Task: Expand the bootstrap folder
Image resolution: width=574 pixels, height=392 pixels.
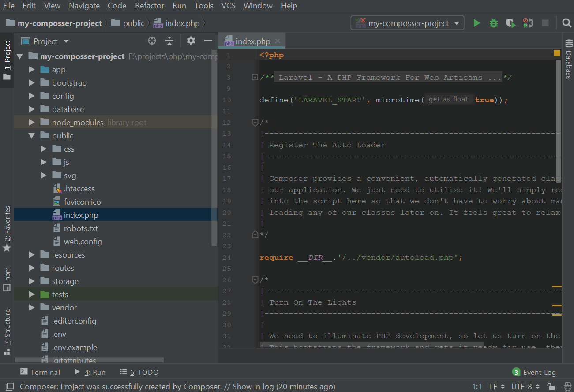Action: [x=31, y=83]
